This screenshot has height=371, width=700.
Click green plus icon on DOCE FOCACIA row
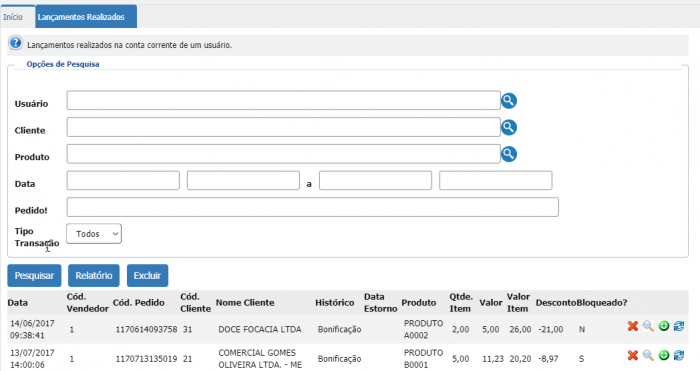pos(664,326)
